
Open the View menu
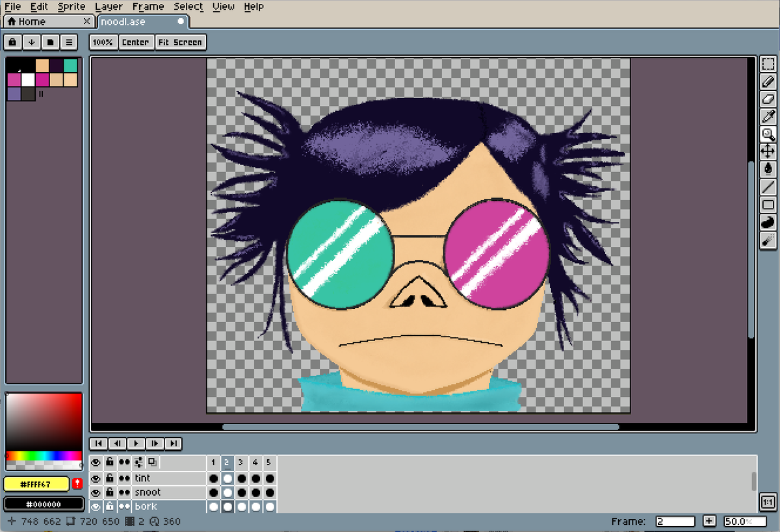(x=224, y=6)
